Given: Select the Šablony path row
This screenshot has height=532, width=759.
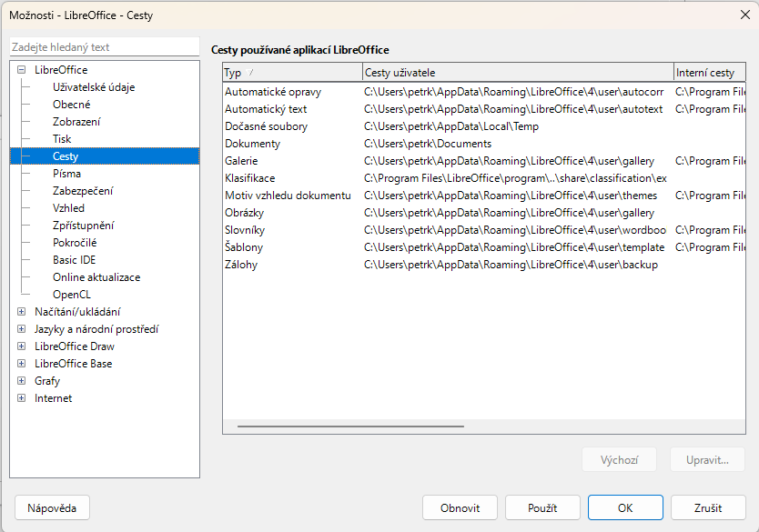Looking at the screenshot, I should [x=484, y=247].
